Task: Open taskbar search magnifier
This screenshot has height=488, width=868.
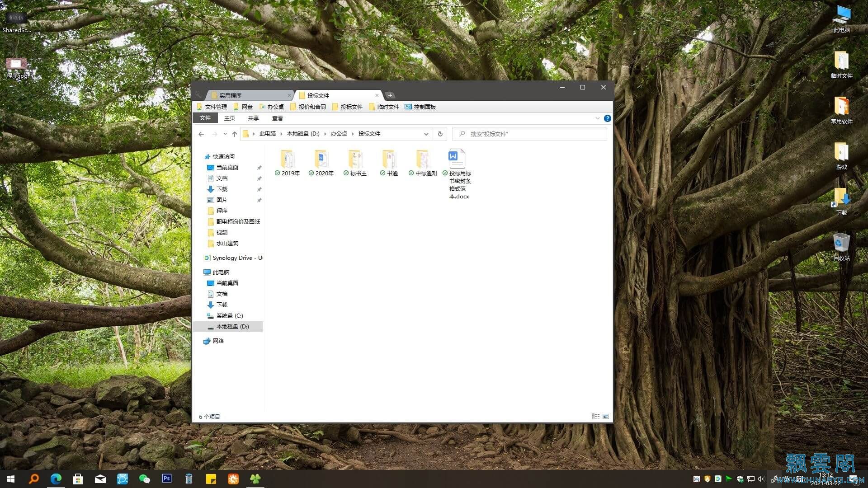Action: tap(33, 479)
